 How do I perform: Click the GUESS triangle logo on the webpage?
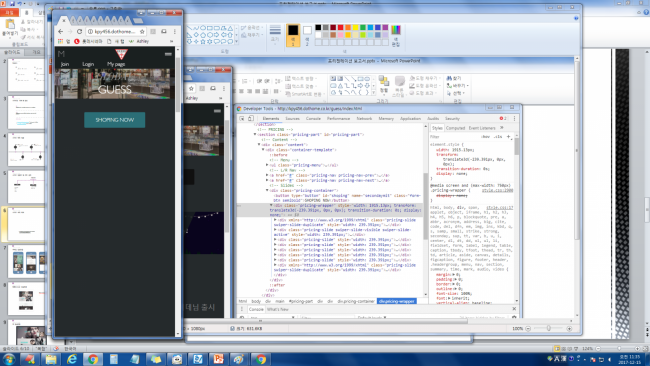coord(121,54)
